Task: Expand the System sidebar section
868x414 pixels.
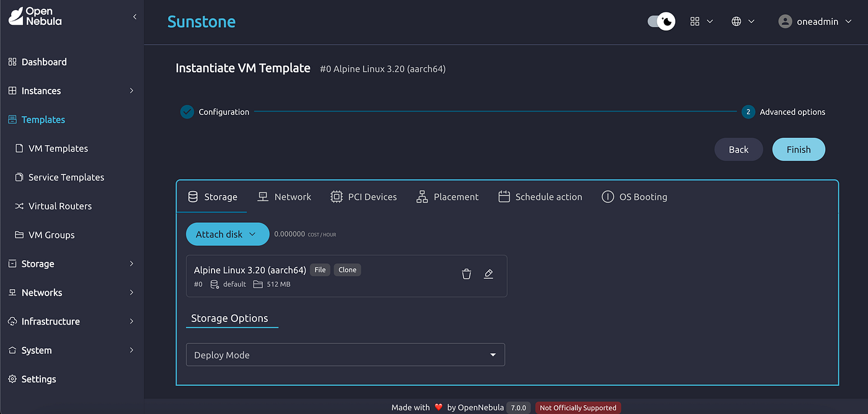Action: [131, 351]
